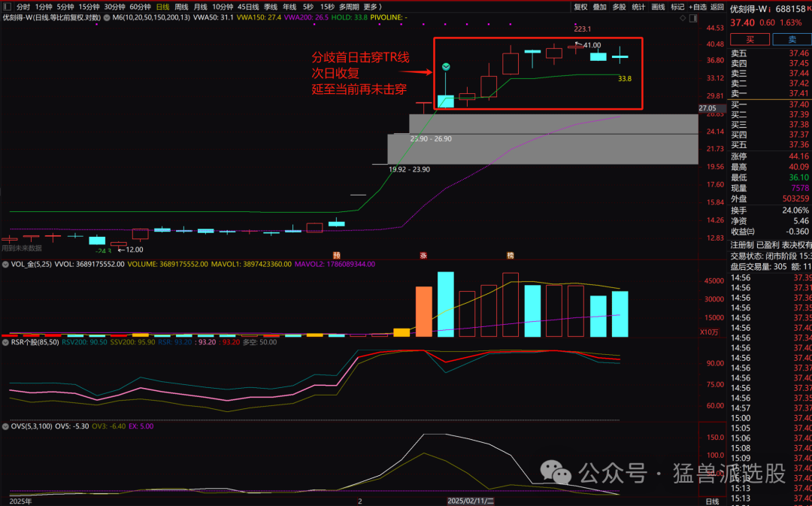Select the 15分钟 period tab
Screen dimensions: 812x506
coord(89,7)
